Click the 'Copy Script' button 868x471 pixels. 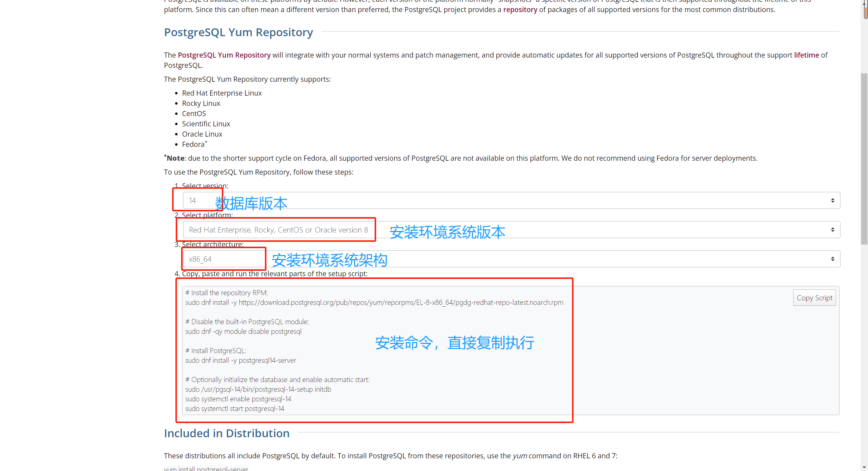click(x=814, y=298)
